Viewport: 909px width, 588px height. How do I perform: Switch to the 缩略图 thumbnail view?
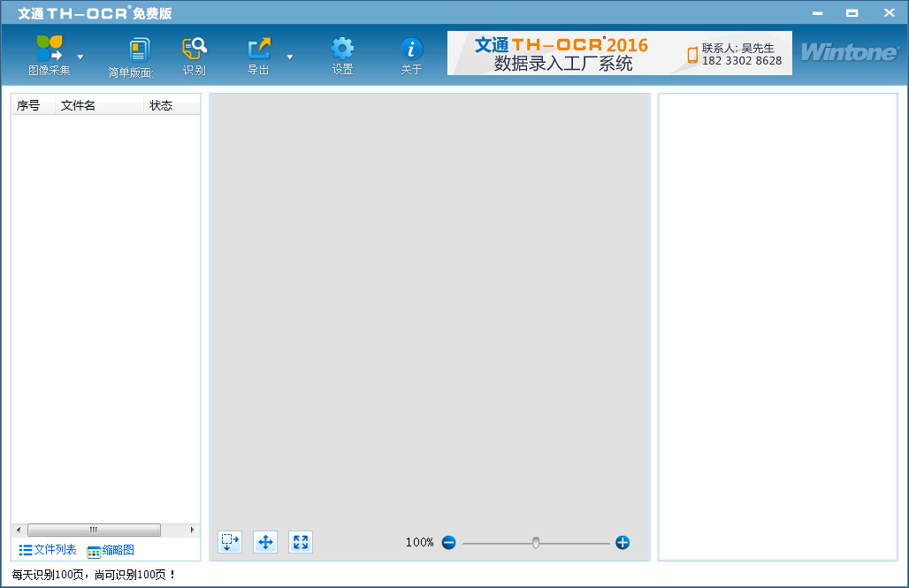[x=109, y=549]
